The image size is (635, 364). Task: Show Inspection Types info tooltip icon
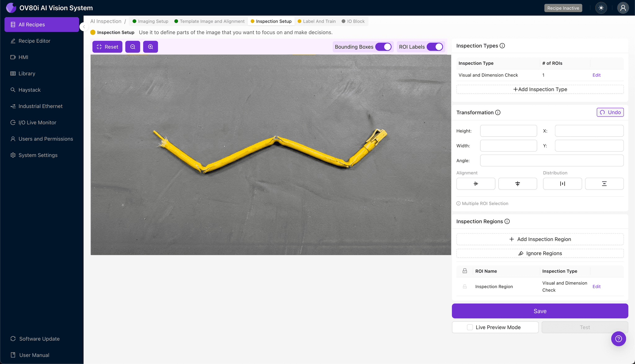point(502,46)
